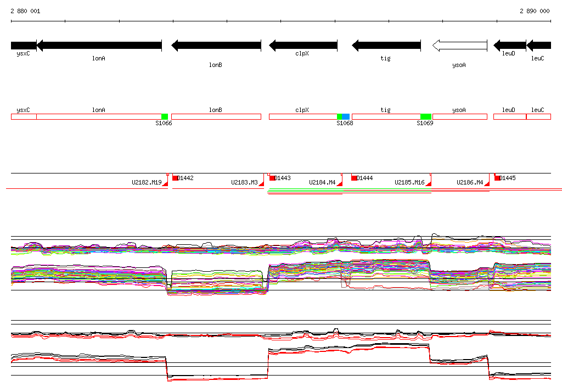Viewport: 562px width, 392px height.
Task: Click the U2184.M4 label
Action: (322, 183)
